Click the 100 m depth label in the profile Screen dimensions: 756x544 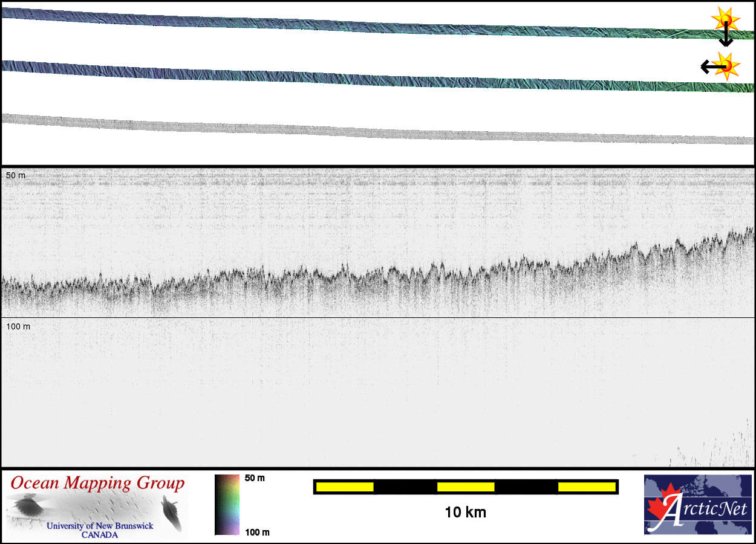[x=18, y=326]
